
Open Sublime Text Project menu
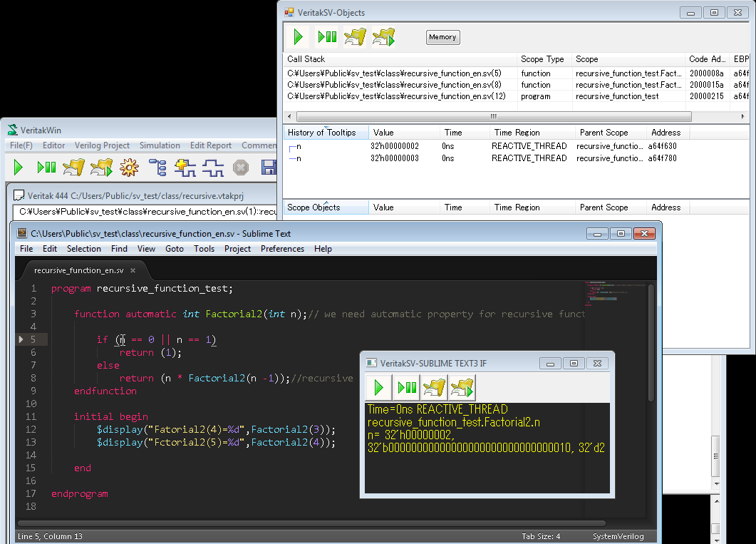click(237, 249)
